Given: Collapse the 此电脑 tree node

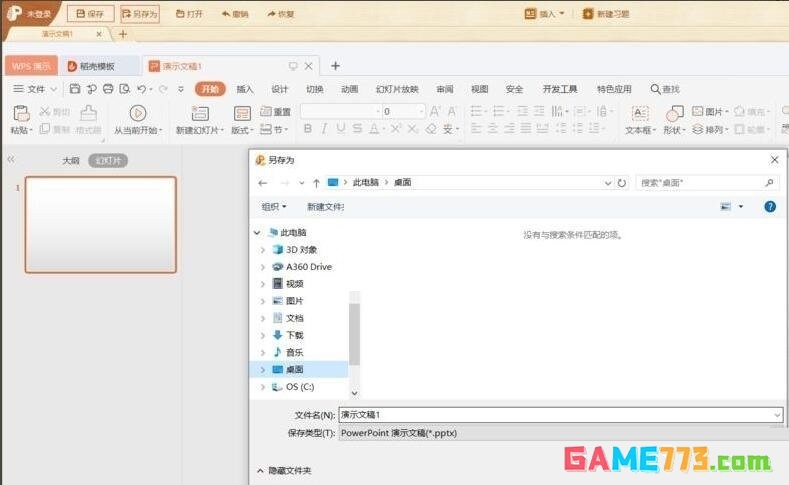Looking at the screenshot, I should pyautogui.click(x=257, y=233).
